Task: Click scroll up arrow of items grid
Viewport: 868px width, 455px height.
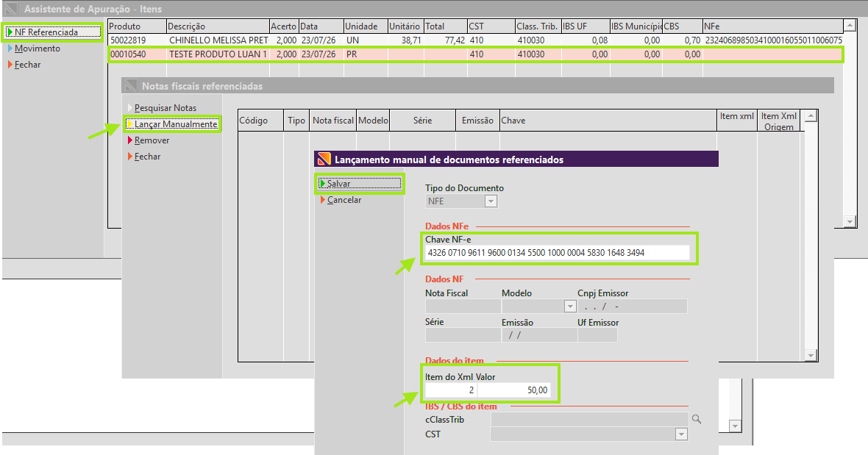Action: (x=850, y=26)
